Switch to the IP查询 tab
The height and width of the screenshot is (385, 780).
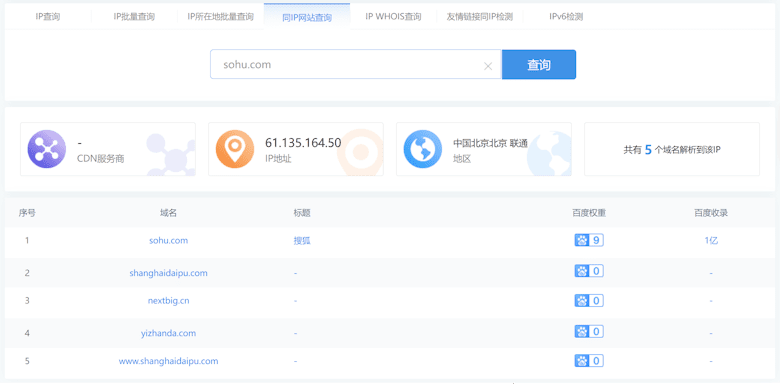click(48, 16)
